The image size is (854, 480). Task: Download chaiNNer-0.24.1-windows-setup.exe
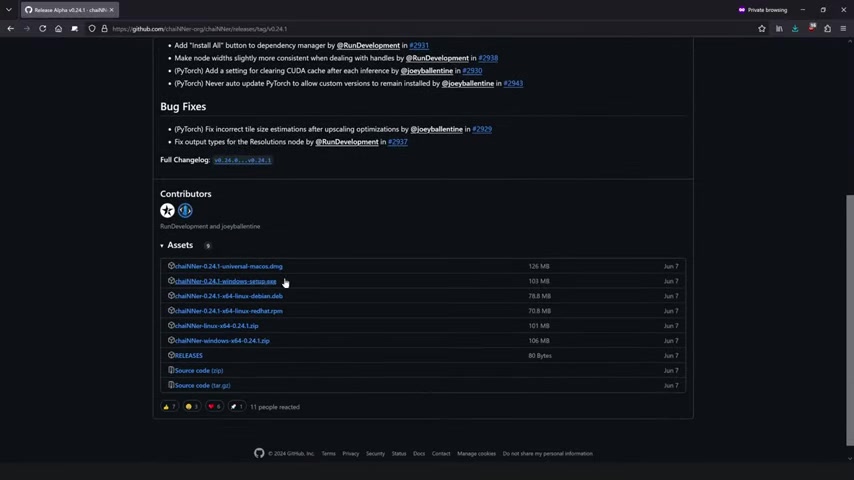[x=226, y=281]
